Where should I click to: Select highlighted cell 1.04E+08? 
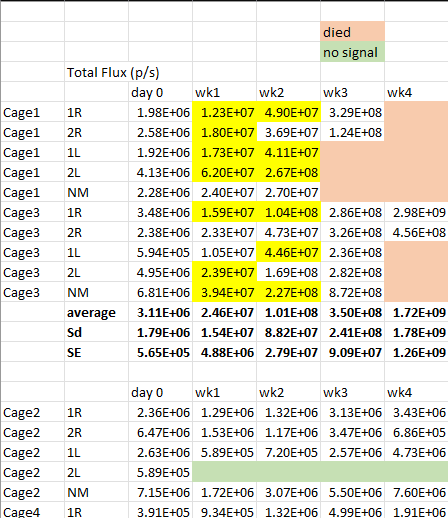(288, 212)
